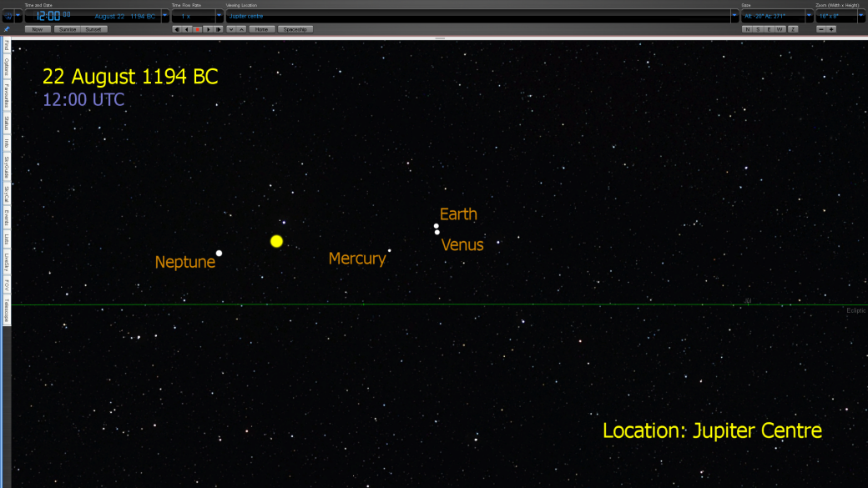
Task: Click the blue pin icon
Action: coord(7,29)
